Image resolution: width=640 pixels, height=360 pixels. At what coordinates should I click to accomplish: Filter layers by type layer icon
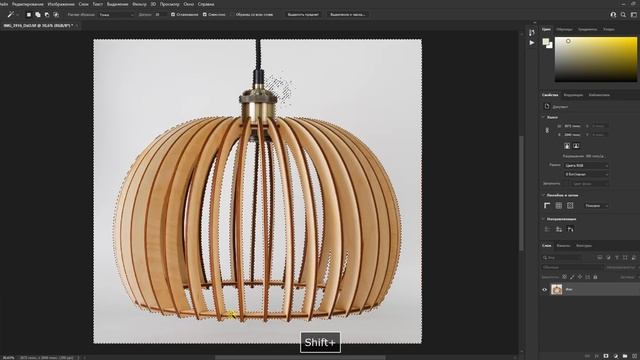[617, 258]
